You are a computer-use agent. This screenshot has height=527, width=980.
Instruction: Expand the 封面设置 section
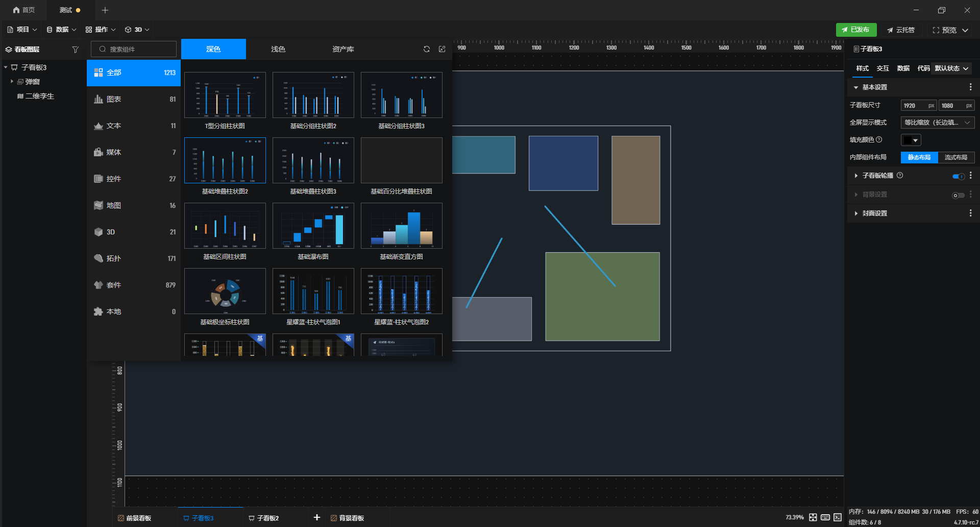point(874,213)
